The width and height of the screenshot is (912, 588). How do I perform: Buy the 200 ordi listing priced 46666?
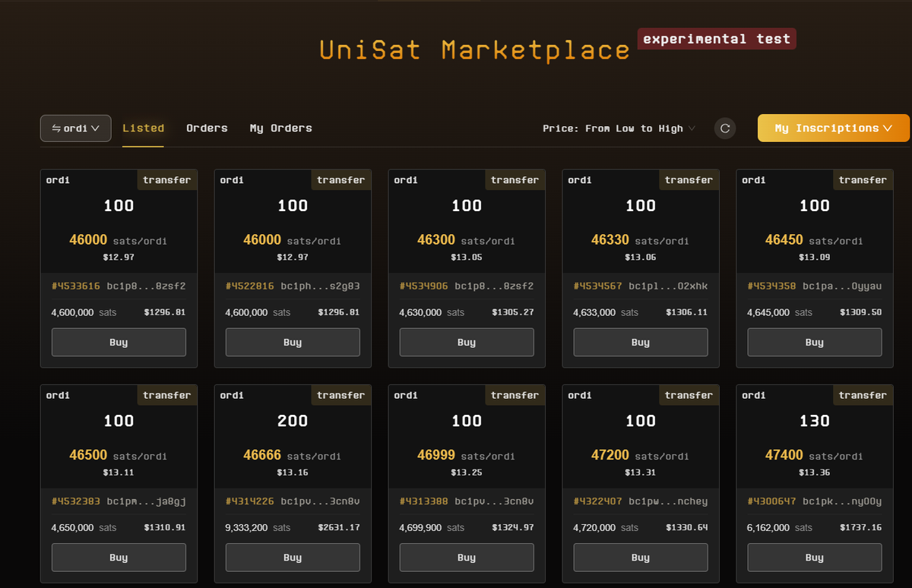coord(293,557)
